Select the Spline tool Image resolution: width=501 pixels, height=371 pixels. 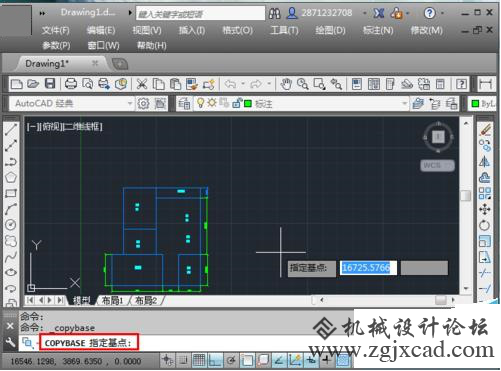(x=11, y=257)
